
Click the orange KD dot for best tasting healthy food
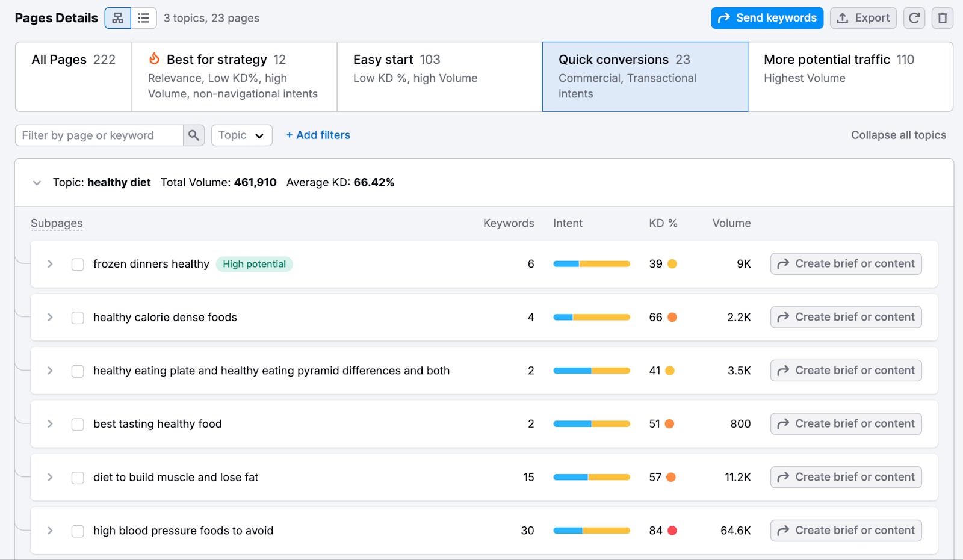[669, 424]
